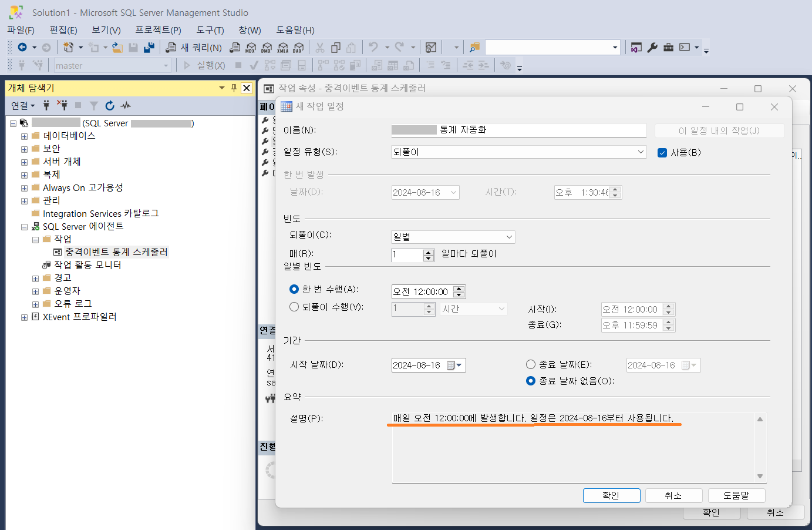Click the Find in Files icon
The width and height of the screenshot is (812, 530).
tap(474, 48)
